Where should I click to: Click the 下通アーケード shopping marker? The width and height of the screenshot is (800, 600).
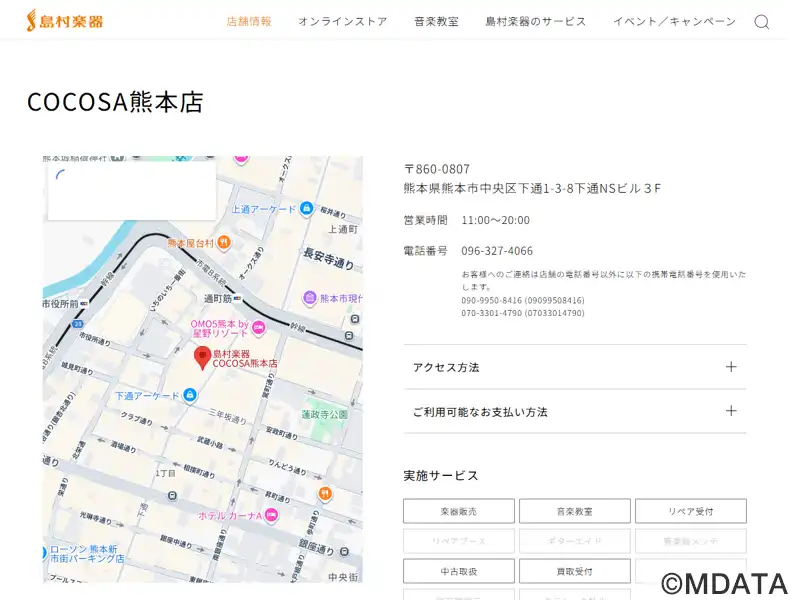click(x=190, y=396)
